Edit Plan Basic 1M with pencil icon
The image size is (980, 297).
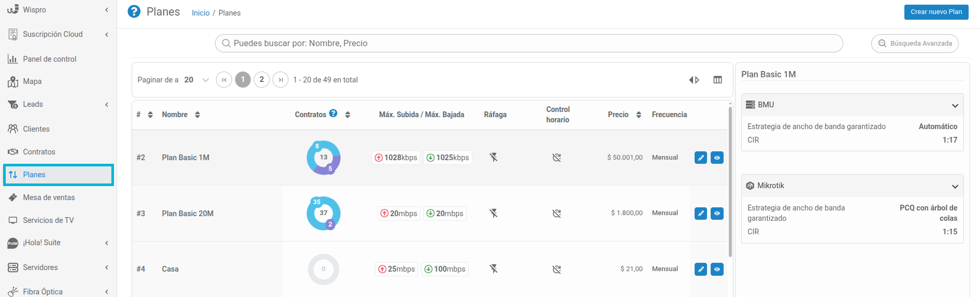pyautogui.click(x=700, y=158)
